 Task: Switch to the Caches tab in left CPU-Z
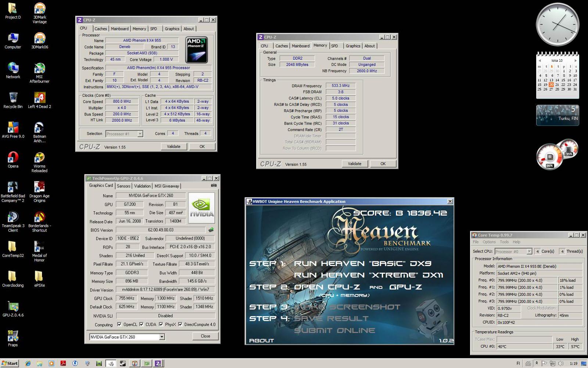tap(100, 29)
